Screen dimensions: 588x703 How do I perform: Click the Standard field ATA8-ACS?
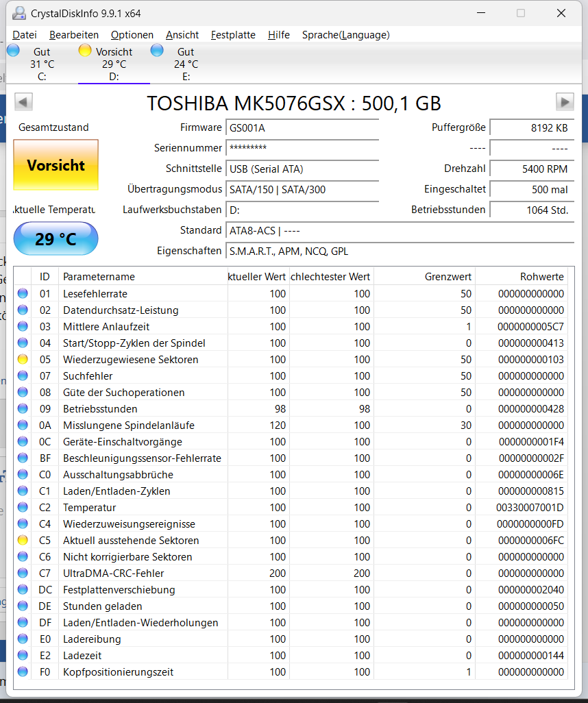[x=400, y=230]
